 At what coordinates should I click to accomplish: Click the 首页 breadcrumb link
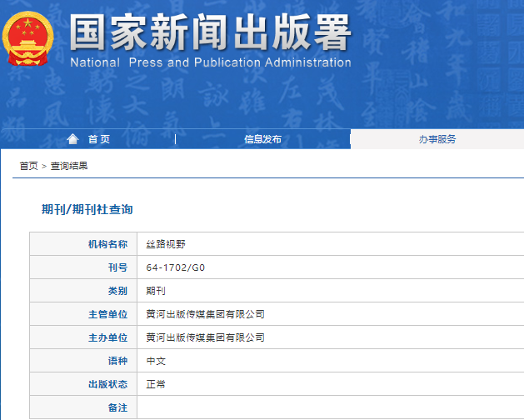coord(29,166)
